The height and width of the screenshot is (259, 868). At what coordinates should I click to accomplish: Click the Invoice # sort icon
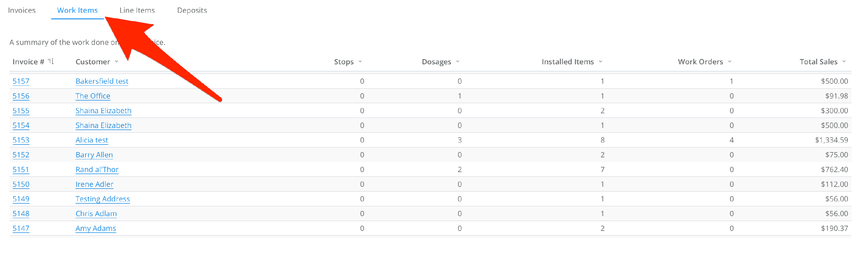[51, 61]
